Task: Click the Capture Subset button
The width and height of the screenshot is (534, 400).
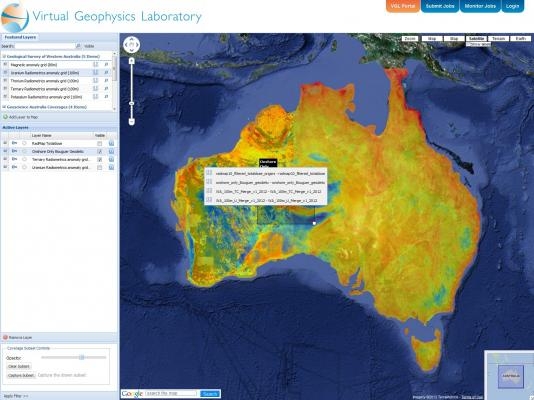Action: pos(21,375)
